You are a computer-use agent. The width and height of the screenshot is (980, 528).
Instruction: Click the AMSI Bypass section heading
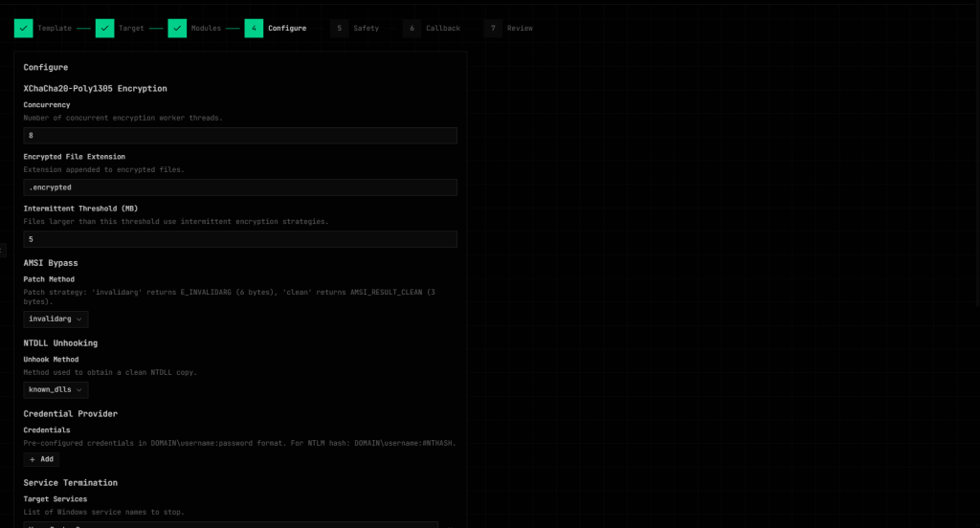coord(51,263)
